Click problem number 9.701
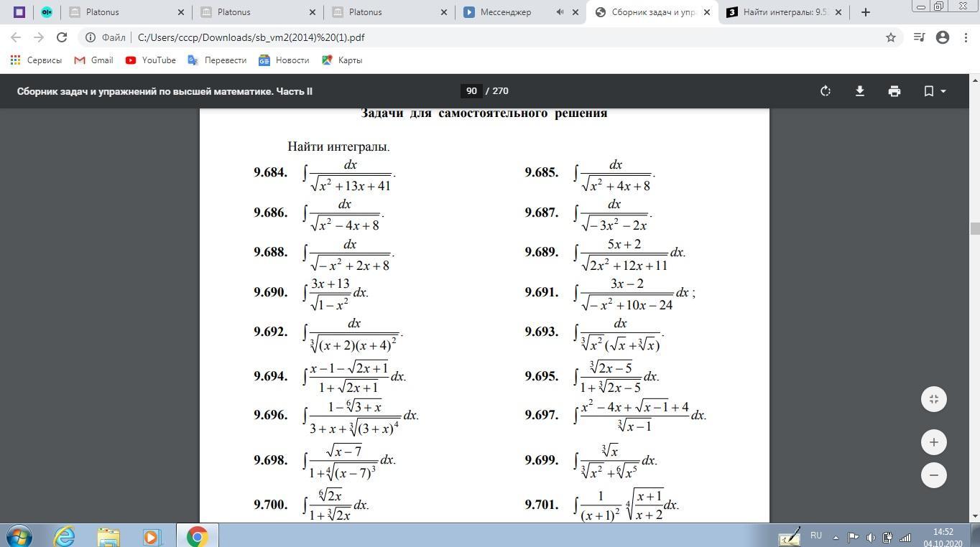 coord(542,505)
